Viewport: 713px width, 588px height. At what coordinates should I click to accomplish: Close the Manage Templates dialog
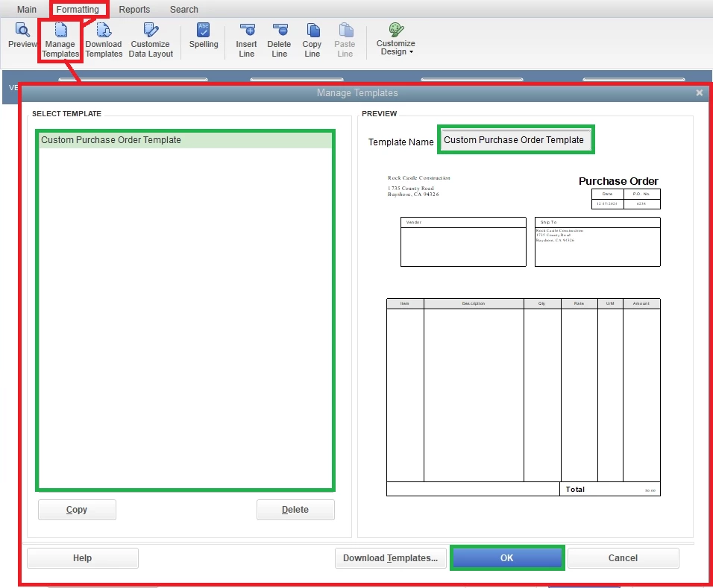pos(699,92)
